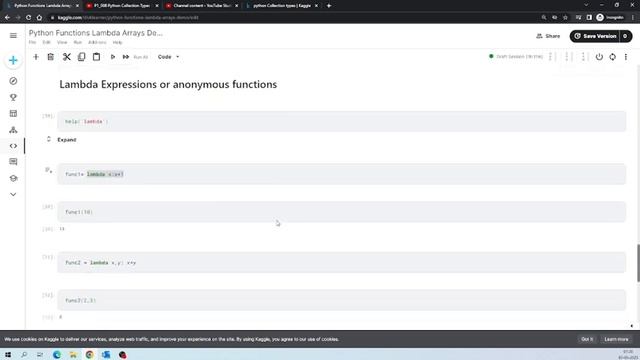Click the browser reload button
This screenshot has width=640, height=360.
click(28, 18)
